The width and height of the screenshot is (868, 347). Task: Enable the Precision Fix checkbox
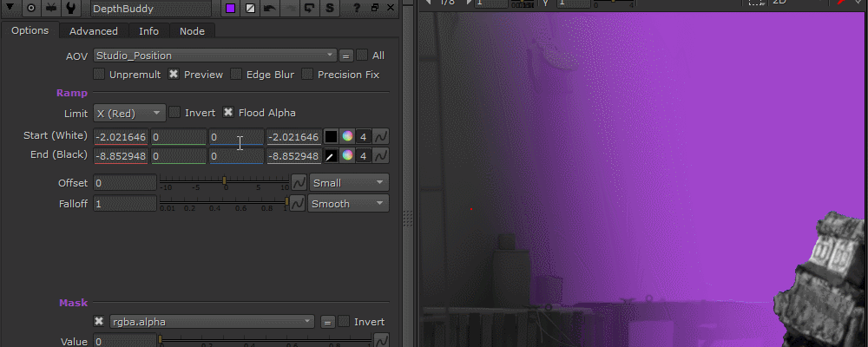coord(308,74)
